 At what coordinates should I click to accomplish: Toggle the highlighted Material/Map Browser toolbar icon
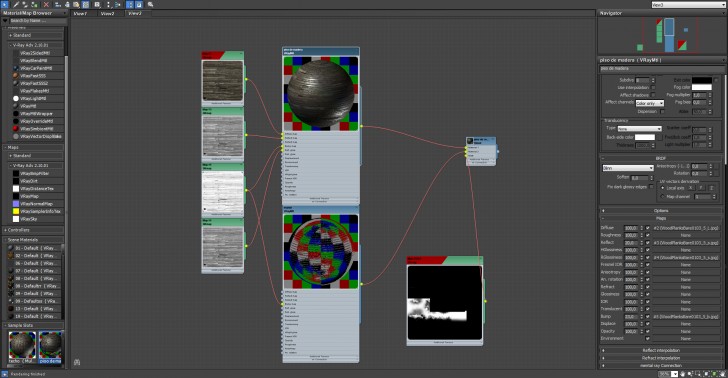[130, 4]
